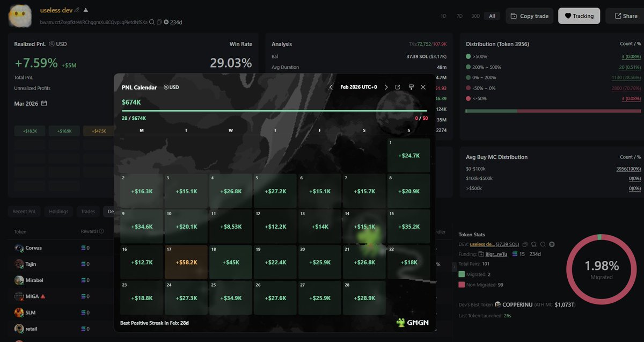Image resolution: width=644 pixels, height=342 pixels.
Task: Edit the 'useless dev' name with pencil icon
Action: point(77,10)
